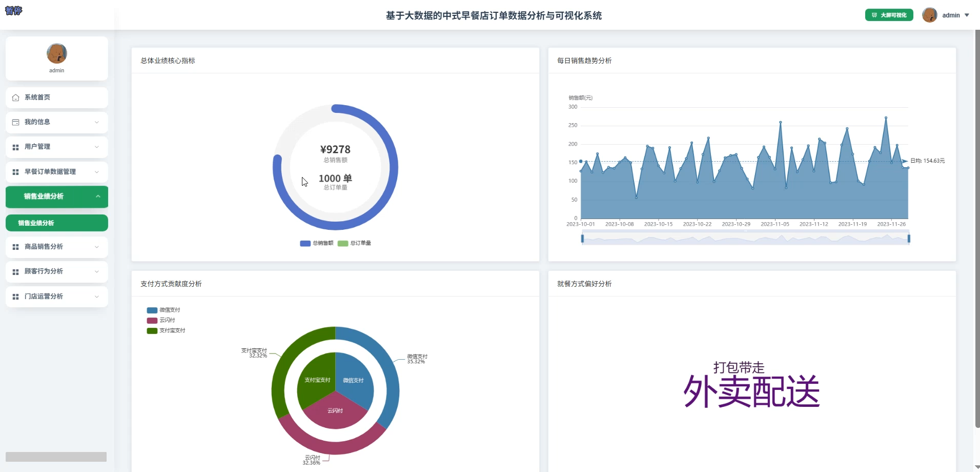Select 销售业绩分析 submenu item
This screenshot has height=472, width=980.
(x=57, y=223)
